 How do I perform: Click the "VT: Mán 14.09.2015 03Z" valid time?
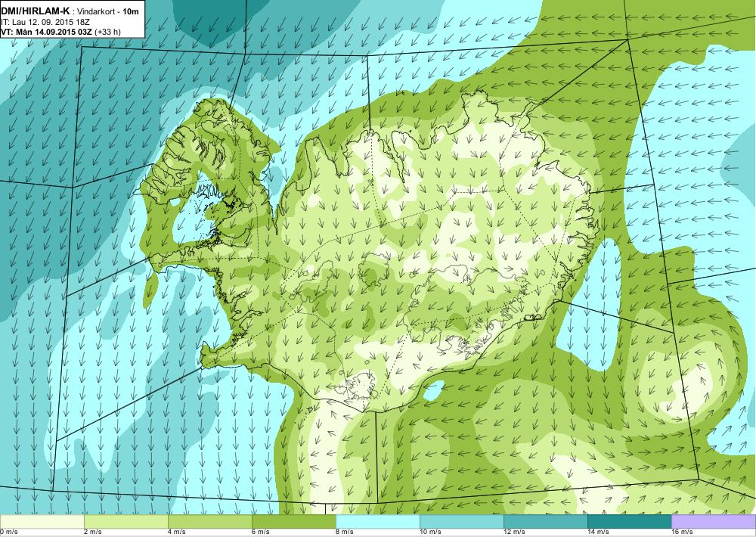(x=47, y=32)
